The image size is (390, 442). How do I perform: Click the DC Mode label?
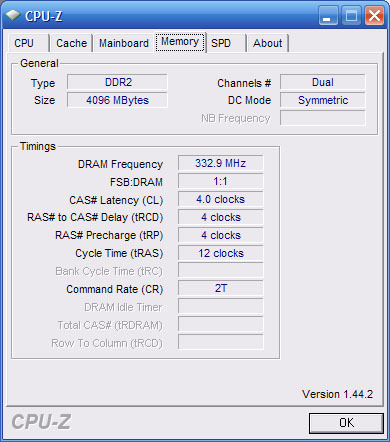coord(249,100)
